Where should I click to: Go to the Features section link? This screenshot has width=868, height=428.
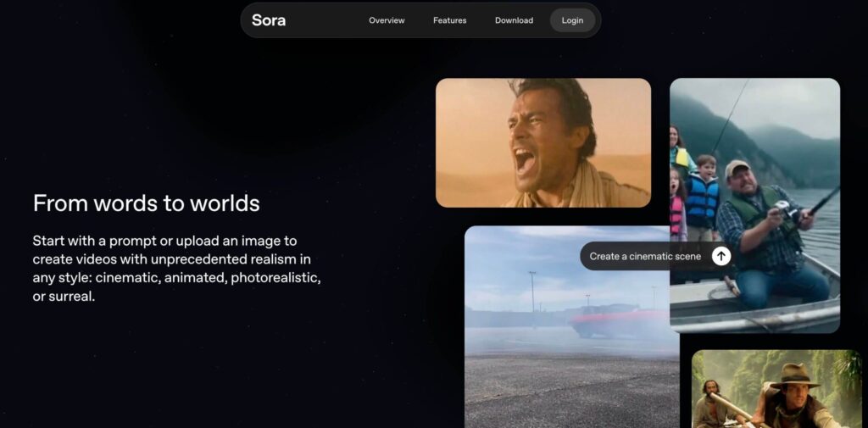pyautogui.click(x=449, y=20)
